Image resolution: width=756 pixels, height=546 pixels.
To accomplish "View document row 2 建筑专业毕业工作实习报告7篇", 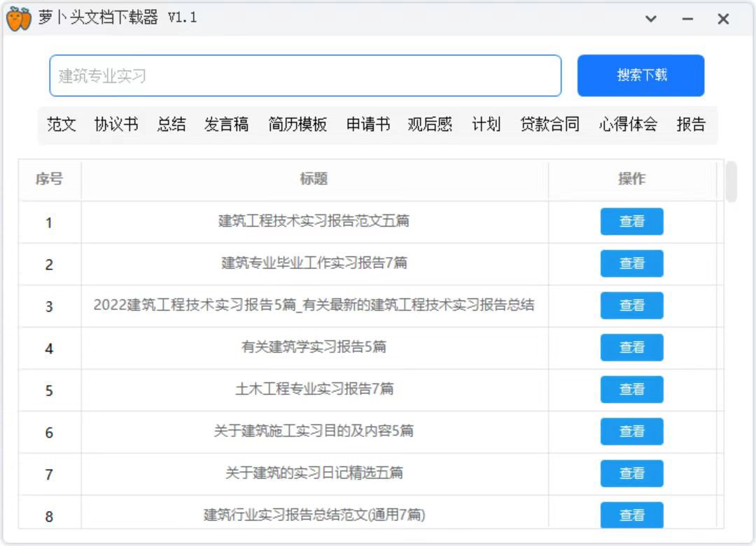I will pos(631,264).
